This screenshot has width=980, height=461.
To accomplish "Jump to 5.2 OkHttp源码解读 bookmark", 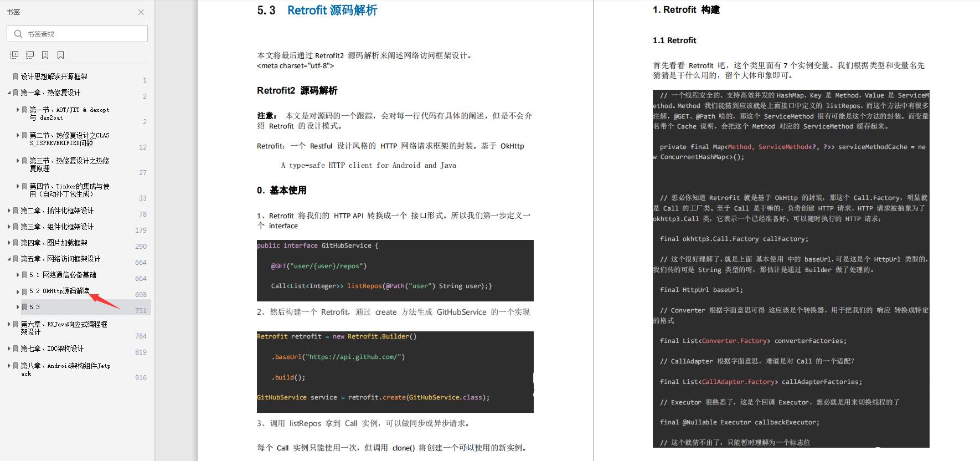I will point(59,291).
